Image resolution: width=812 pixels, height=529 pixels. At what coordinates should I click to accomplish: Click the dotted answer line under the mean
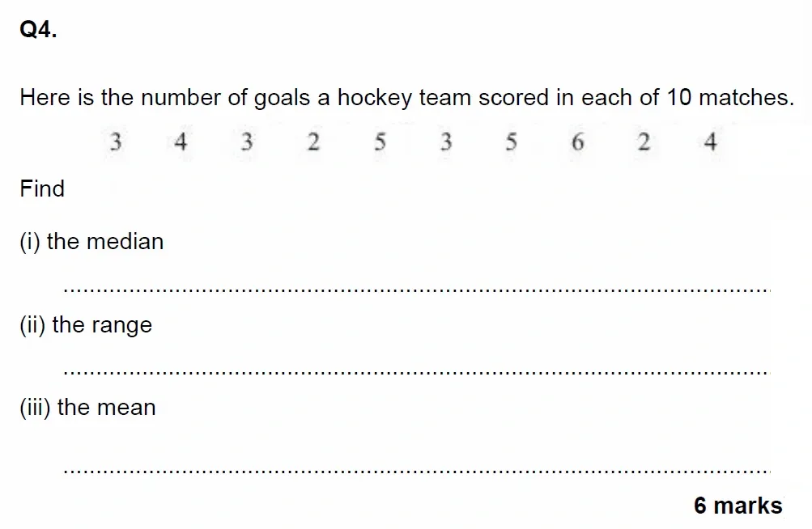[416, 469]
